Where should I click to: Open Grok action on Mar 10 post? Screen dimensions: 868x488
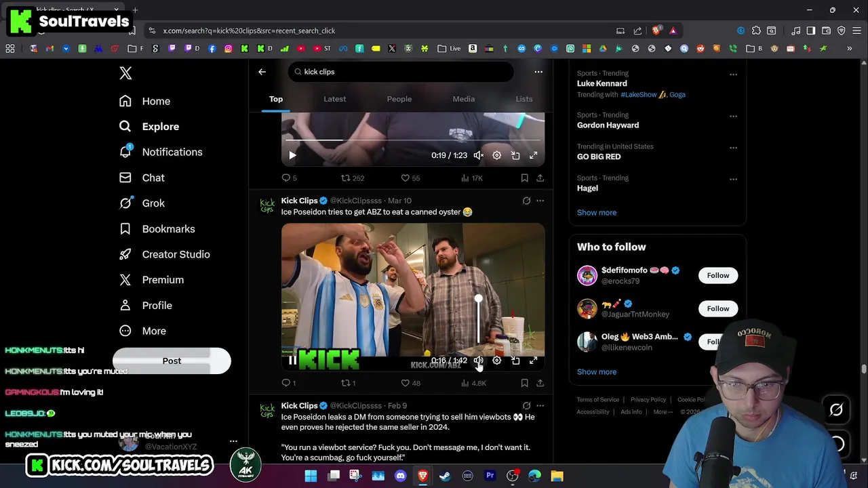[526, 201]
